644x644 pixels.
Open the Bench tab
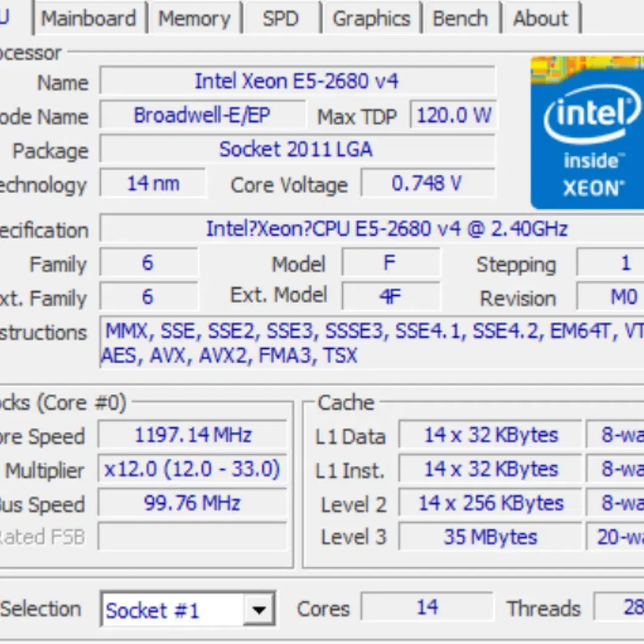[x=461, y=18]
